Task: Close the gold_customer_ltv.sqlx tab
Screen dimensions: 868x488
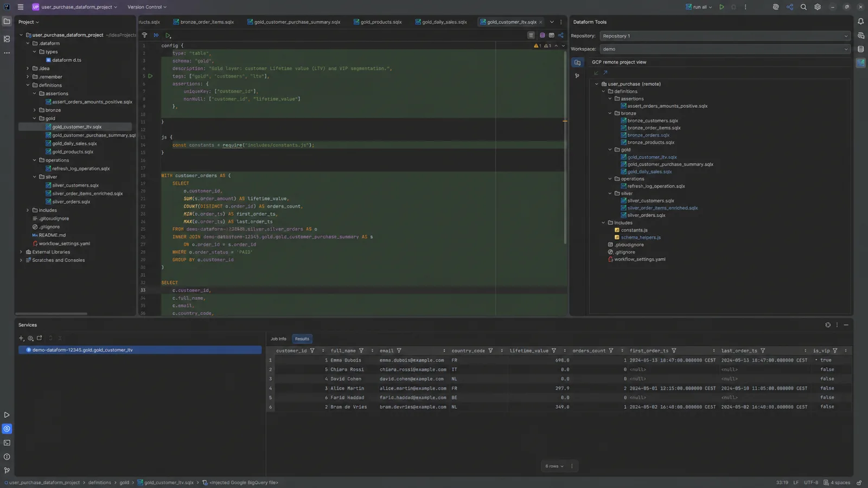Action: pyautogui.click(x=540, y=22)
